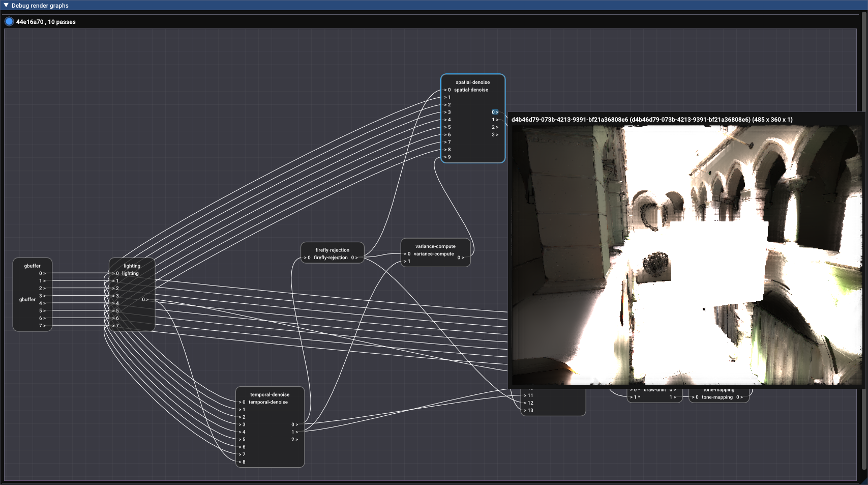Click firefly-rejection output pin 0
868x485 pixels.
(x=354, y=258)
